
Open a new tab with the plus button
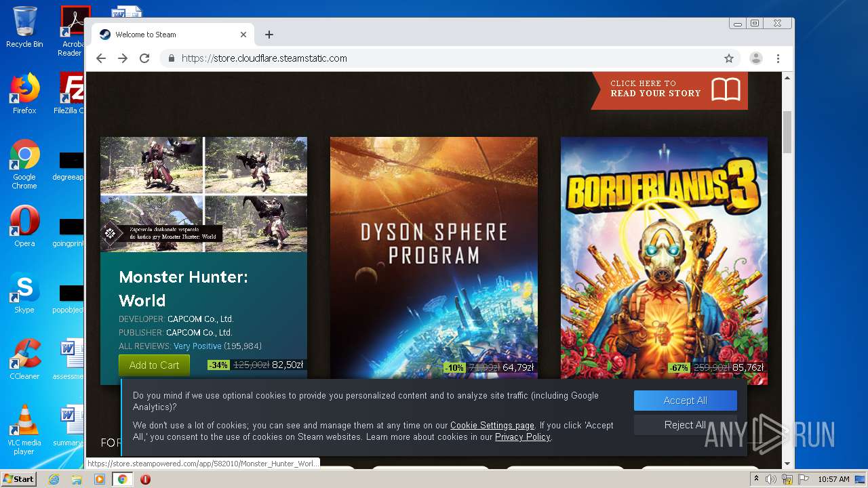269,35
